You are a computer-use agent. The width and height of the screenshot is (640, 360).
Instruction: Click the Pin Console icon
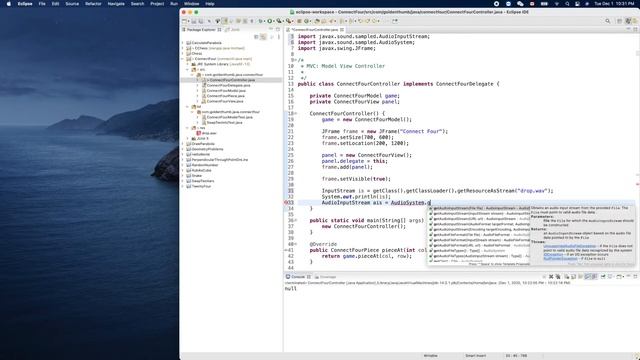click(603, 277)
